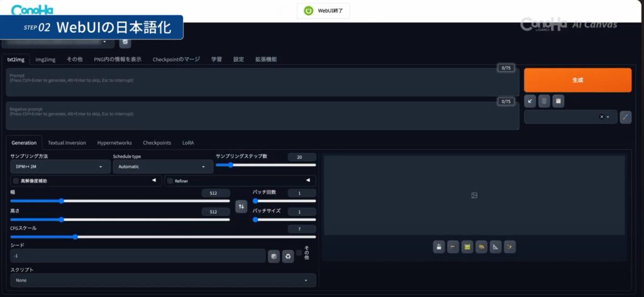Send image to img2img via picture icon

[x=467, y=247]
